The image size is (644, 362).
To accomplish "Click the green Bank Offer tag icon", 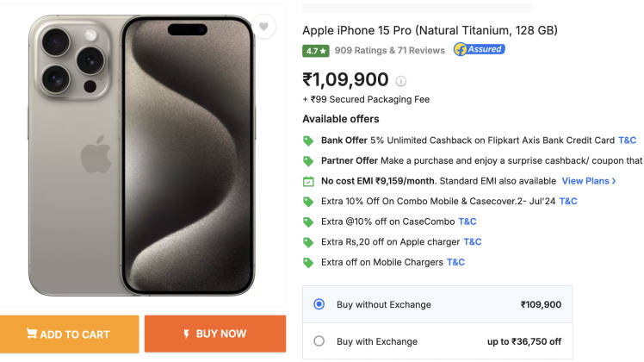I will coord(308,140).
